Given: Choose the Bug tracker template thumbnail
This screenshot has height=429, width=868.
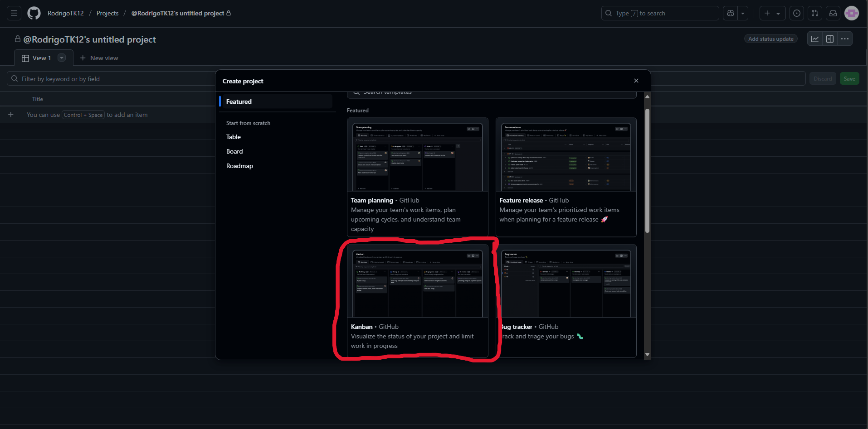Looking at the screenshot, I should [566, 281].
